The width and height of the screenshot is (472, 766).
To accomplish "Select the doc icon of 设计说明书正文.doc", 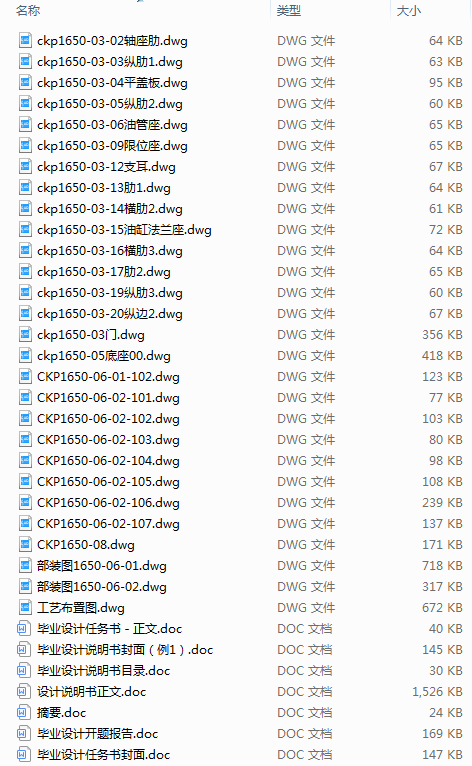I will (x=22, y=692).
